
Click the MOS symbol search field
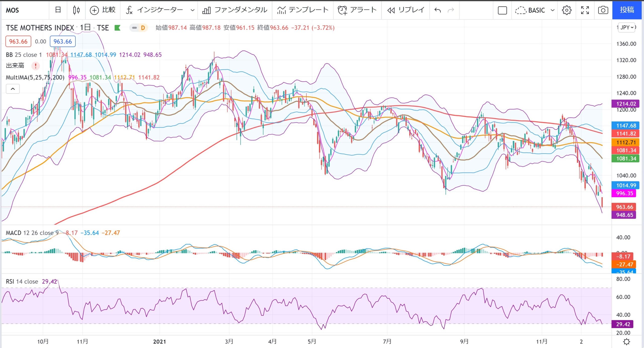[25, 10]
